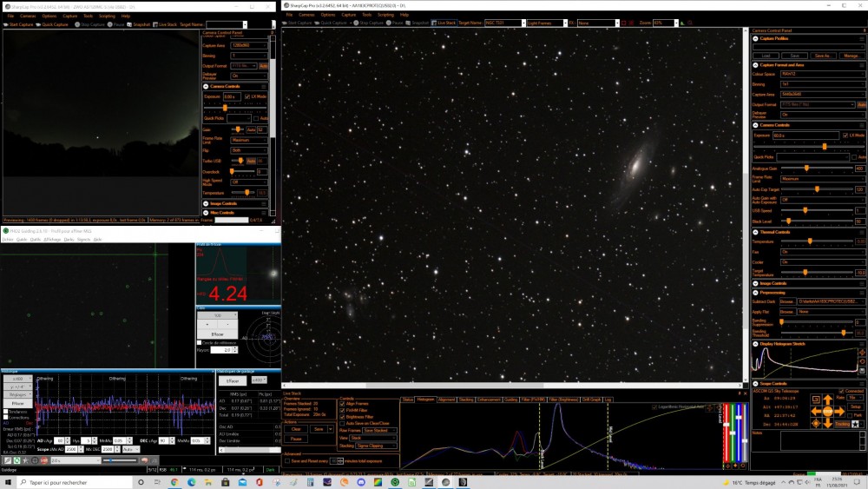Click Clear button in Live Stack
The height and width of the screenshot is (489, 868).
pos(296,429)
